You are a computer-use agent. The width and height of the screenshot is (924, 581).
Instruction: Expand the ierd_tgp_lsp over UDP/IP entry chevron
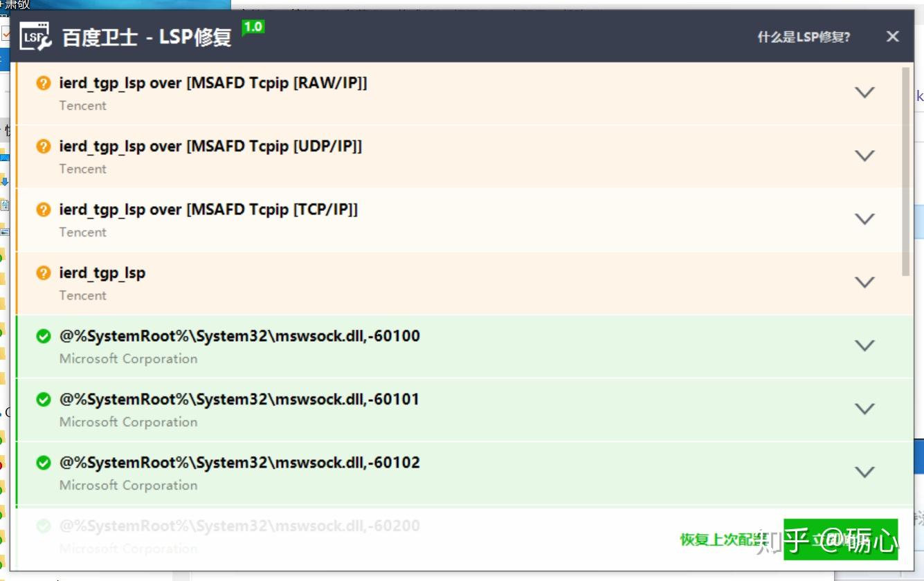click(865, 156)
